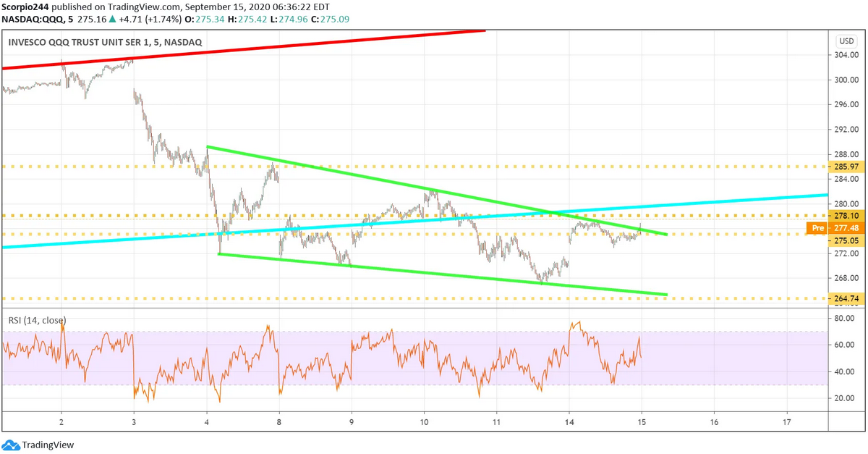Click 60.00 on the RSI scale

[x=845, y=345]
